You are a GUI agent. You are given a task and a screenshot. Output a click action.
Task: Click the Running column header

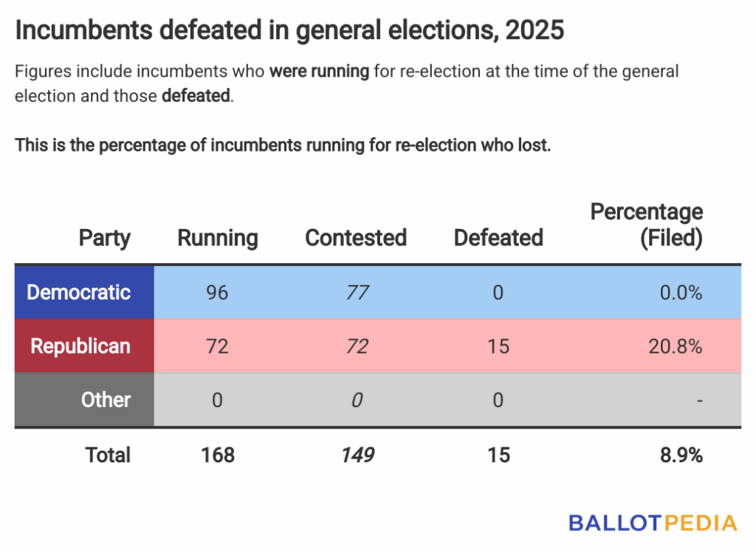click(218, 238)
